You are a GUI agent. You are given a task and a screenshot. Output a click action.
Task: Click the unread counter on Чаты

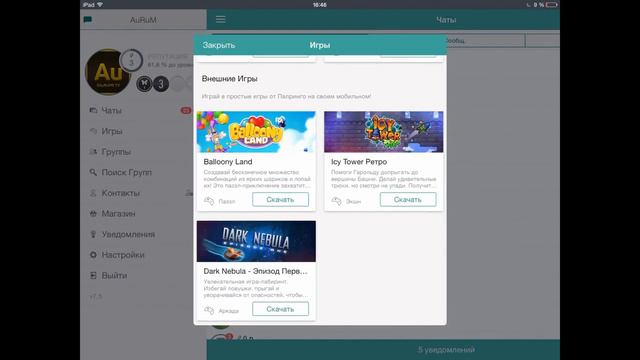(x=186, y=111)
